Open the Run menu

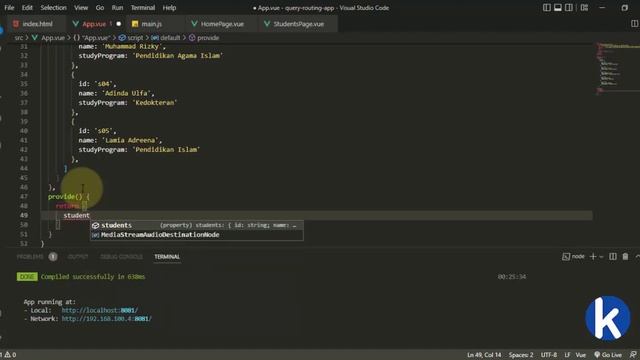(x=117, y=8)
